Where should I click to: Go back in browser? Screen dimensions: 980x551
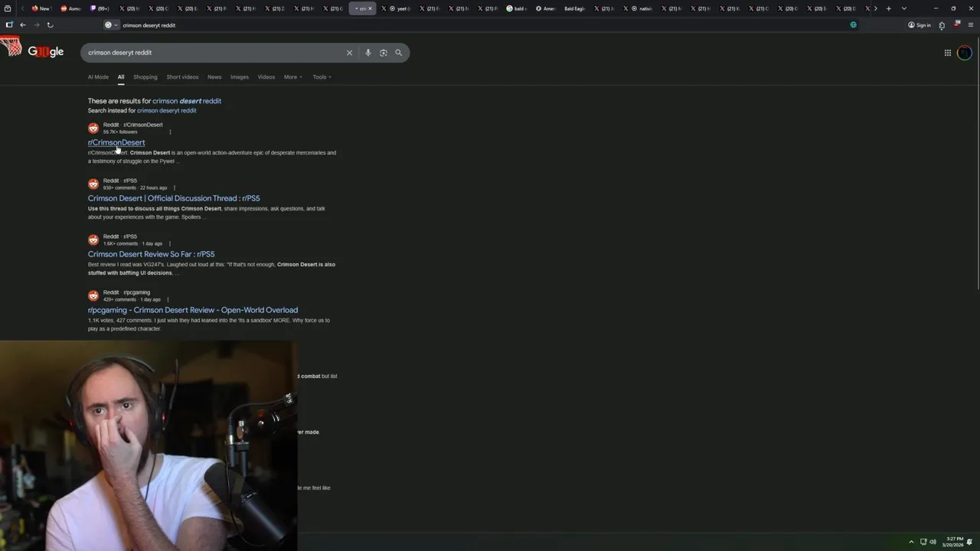click(23, 24)
